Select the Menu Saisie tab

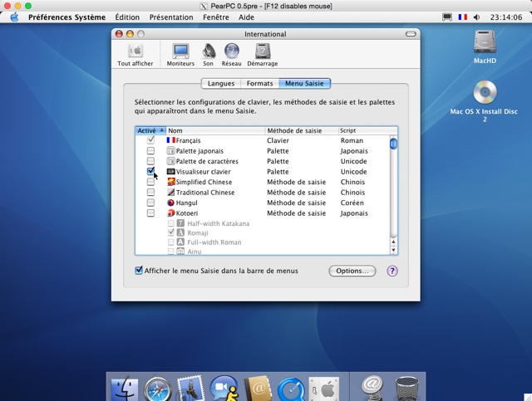(304, 83)
